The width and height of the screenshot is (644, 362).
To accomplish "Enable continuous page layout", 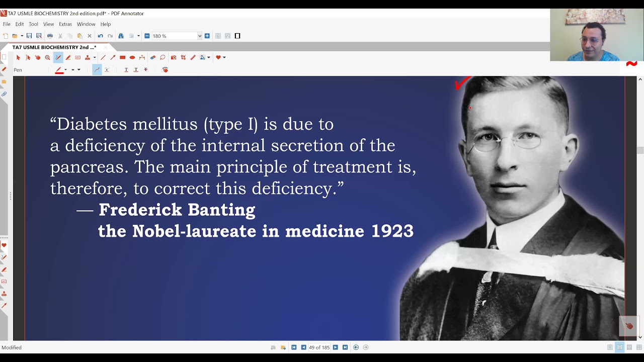I will click(x=619, y=347).
